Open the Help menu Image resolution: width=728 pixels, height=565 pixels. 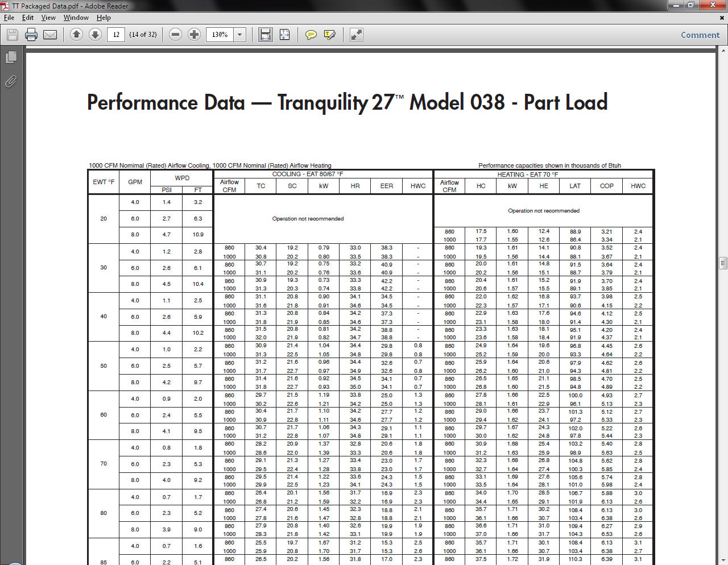point(104,18)
